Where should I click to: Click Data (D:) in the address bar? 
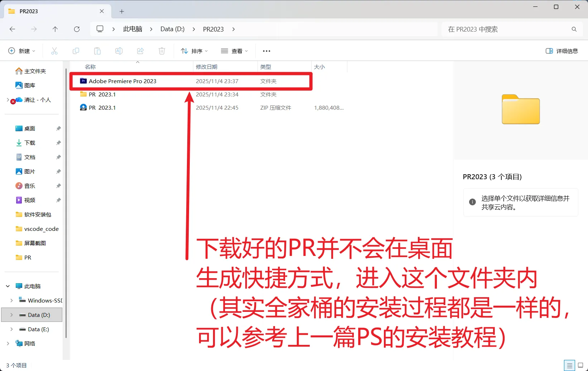[x=173, y=29]
